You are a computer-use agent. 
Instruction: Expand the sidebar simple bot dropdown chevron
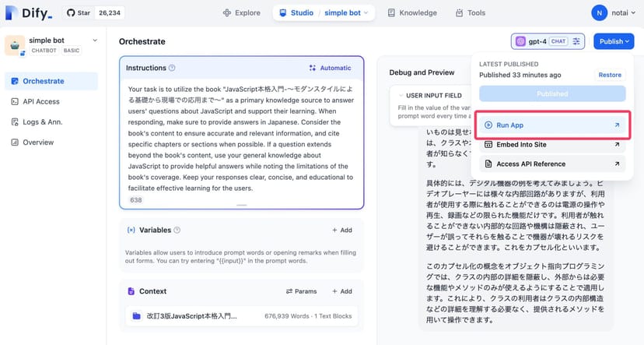pos(96,40)
